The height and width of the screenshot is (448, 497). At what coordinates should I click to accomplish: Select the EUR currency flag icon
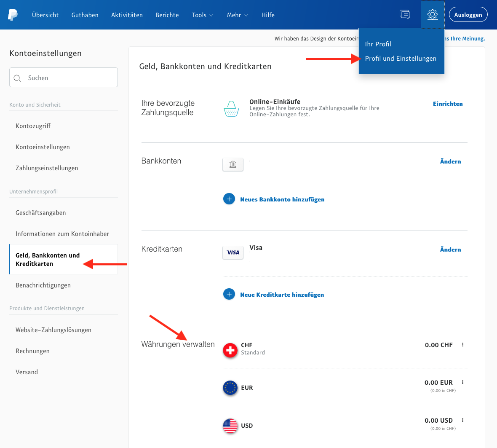pyautogui.click(x=230, y=388)
